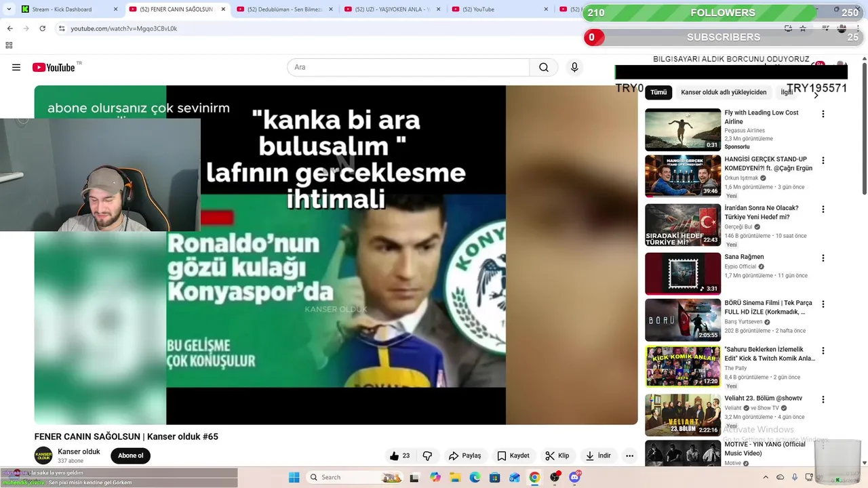The height and width of the screenshot is (488, 868).
Task: Open BÖRÜ movie thumbnail
Action: point(683,320)
